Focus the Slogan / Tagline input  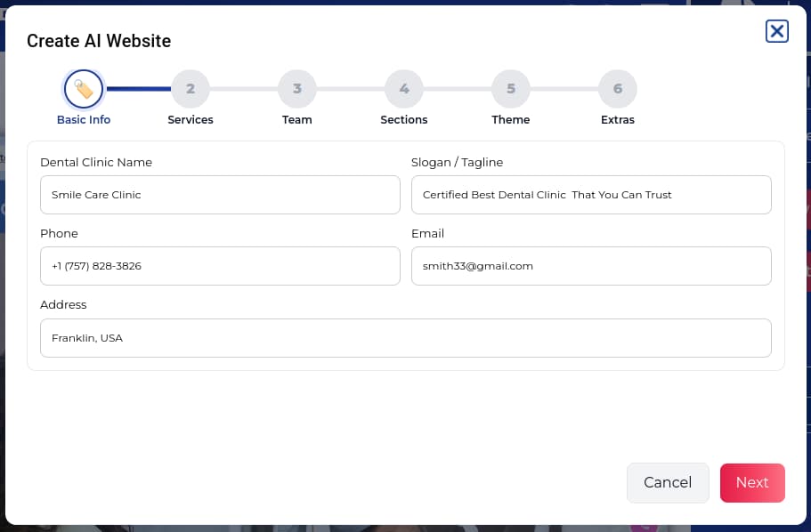pyautogui.click(x=591, y=195)
